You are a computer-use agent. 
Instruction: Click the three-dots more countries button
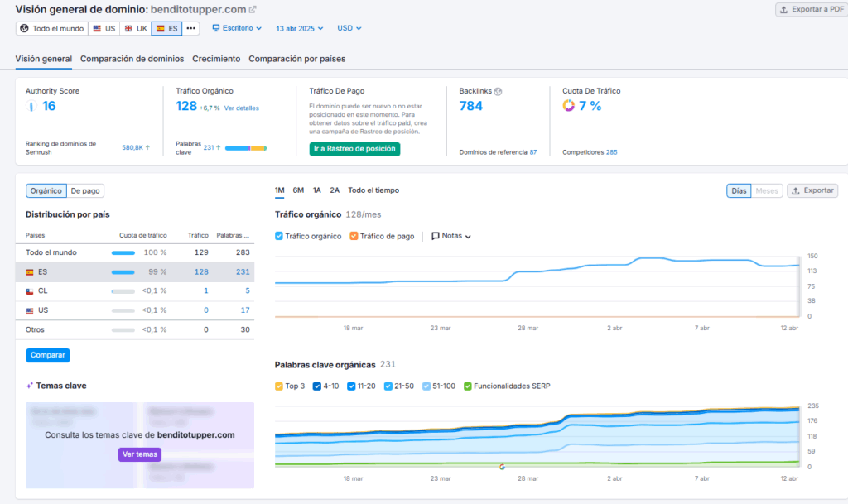pos(191,28)
